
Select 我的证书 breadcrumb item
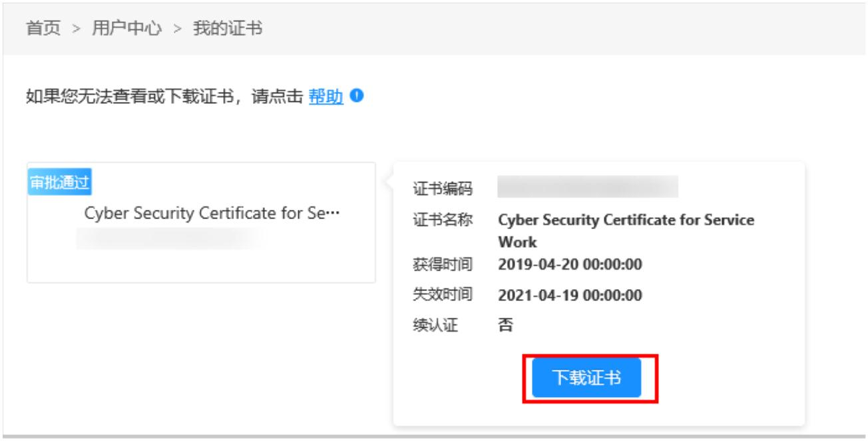click(228, 29)
